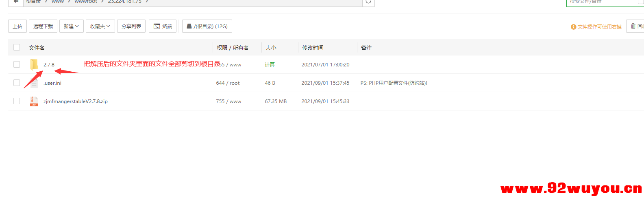The image size is (644, 198).
Task: Click the 权限 / 所有者 column header
Action: point(233,48)
